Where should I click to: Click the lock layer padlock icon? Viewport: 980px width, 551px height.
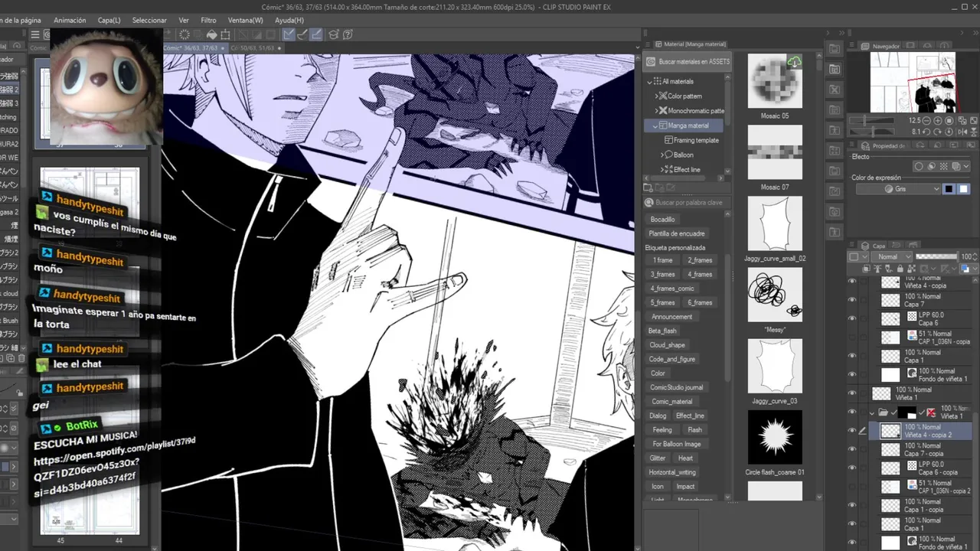click(900, 269)
